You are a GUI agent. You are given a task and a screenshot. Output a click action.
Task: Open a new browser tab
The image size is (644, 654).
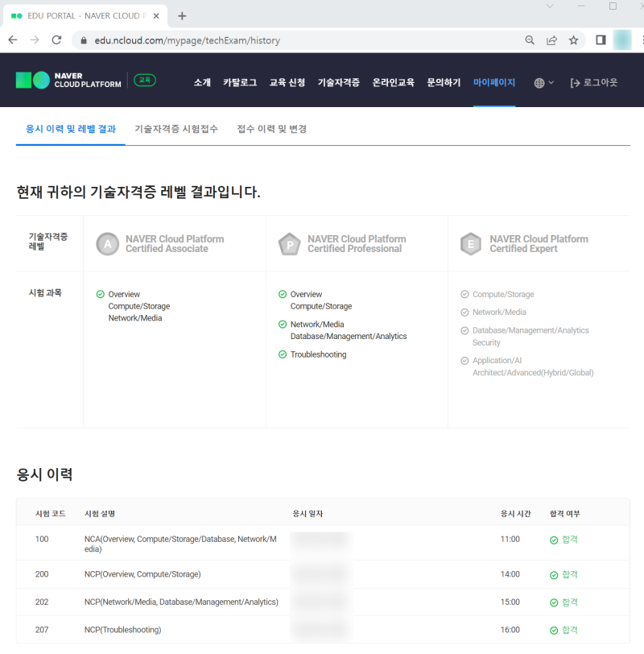182,16
